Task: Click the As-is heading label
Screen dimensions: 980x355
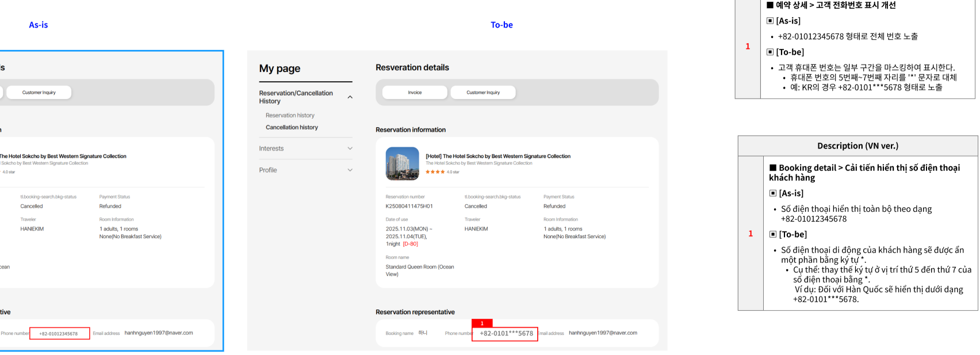Action: tap(39, 25)
